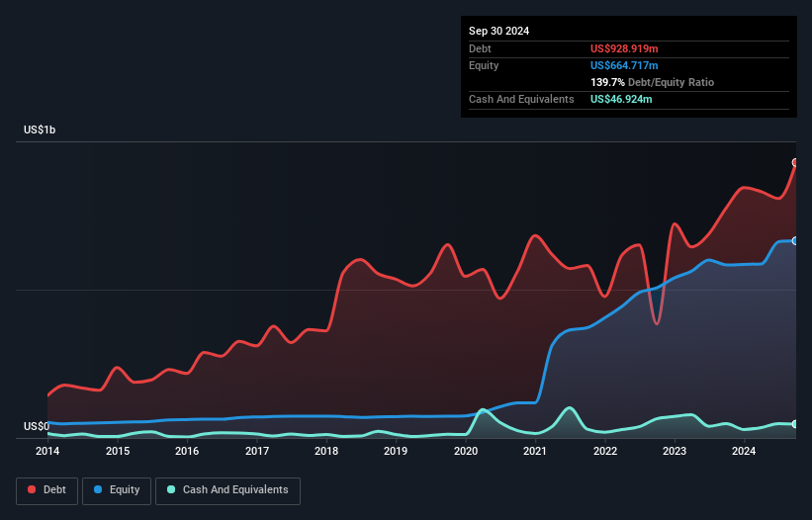Click the 2020 x-axis label
812x520 pixels.
[466, 451]
